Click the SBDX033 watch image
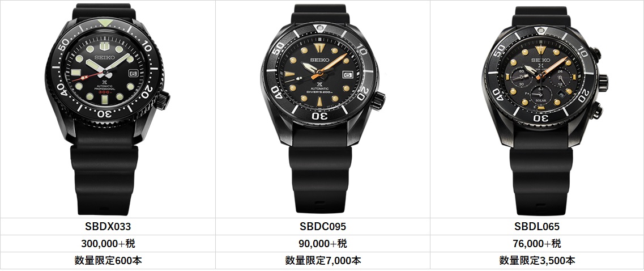Viewport: 644px width, 271px height. [x=108, y=109]
